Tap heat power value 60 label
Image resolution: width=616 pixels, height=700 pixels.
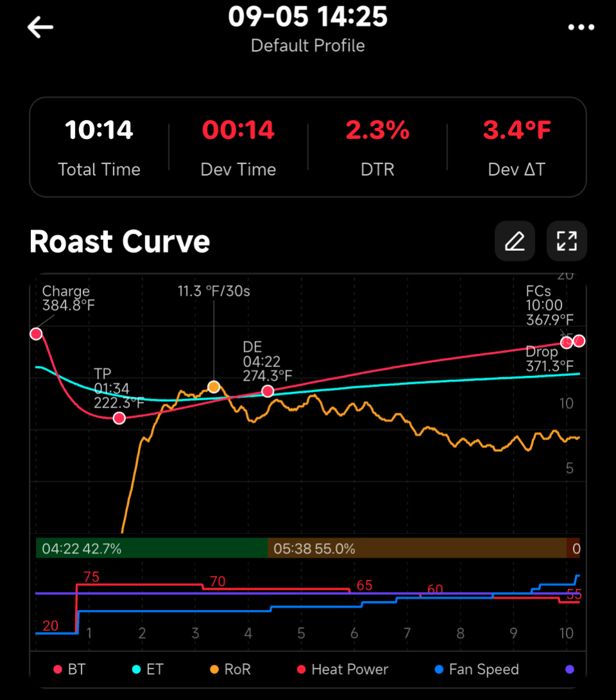point(435,589)
